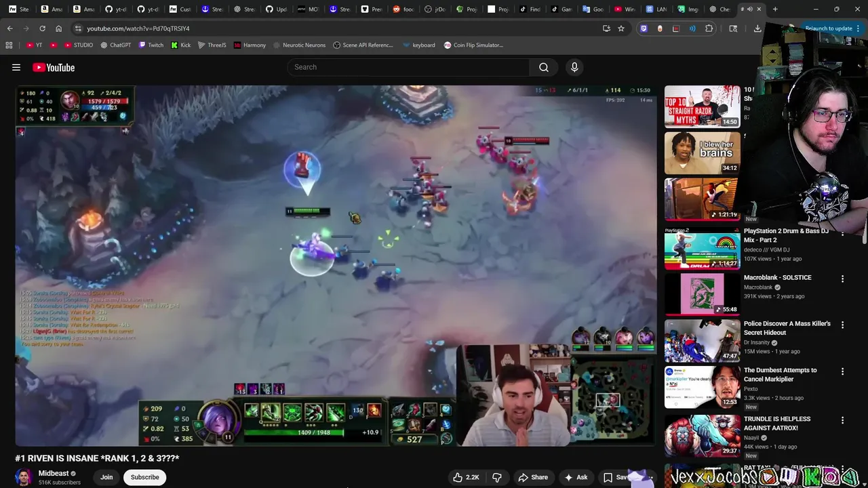Image resolution: width=868 pixels, height=488 pixels.
Task: Open the apps grid in bookmarks bar
Action: tap(9, 45)
